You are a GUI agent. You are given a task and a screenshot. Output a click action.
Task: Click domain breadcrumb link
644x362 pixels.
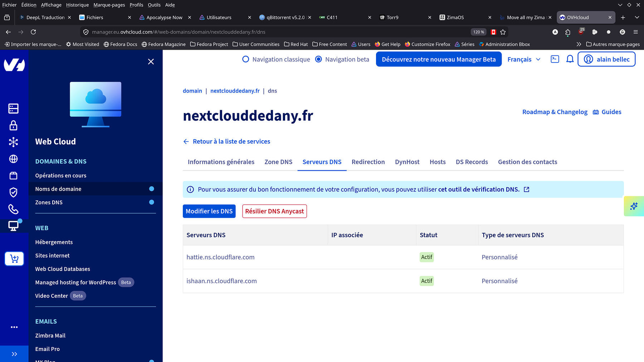tap(192, 91)
